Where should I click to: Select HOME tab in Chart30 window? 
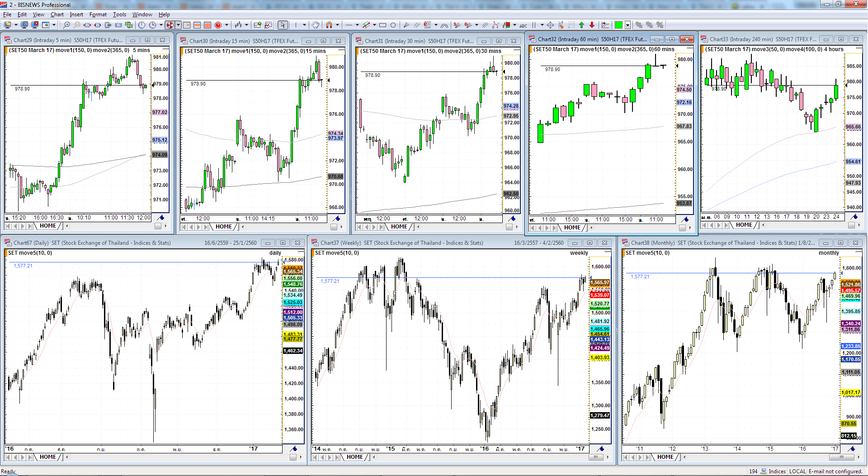[x=223, y=227]
